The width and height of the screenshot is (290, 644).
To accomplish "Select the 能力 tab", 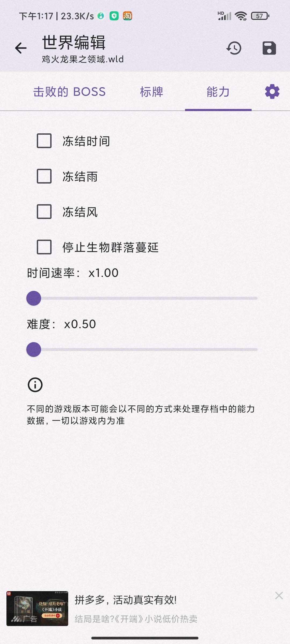I will (x=218, y=92).
